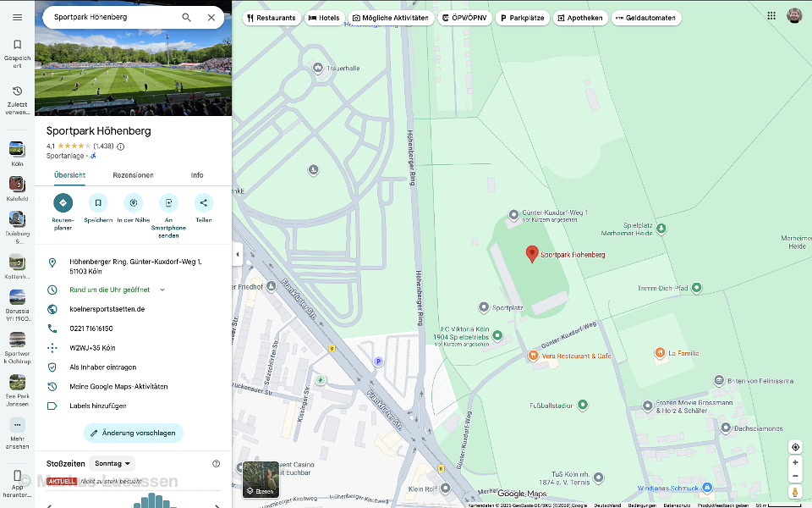This screenshot has height=508, width=812.
Task: Open Street View pegman
Action: [x=795, y=492]
